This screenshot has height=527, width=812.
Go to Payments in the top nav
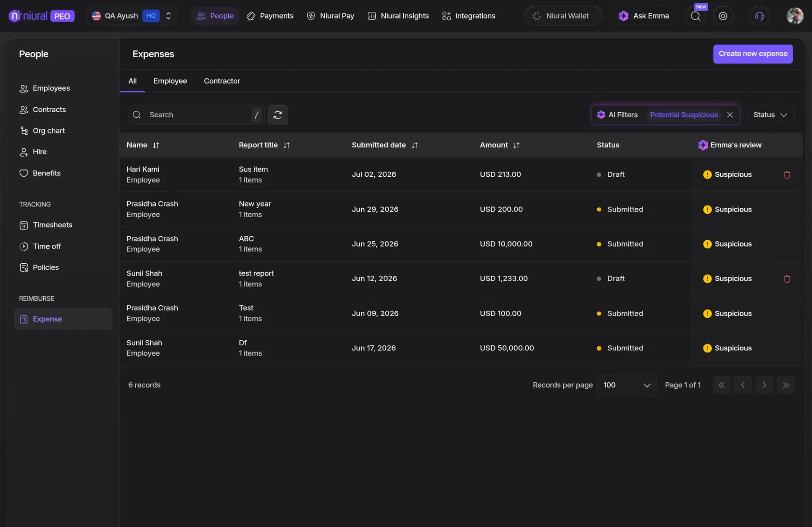pos(270,16)
